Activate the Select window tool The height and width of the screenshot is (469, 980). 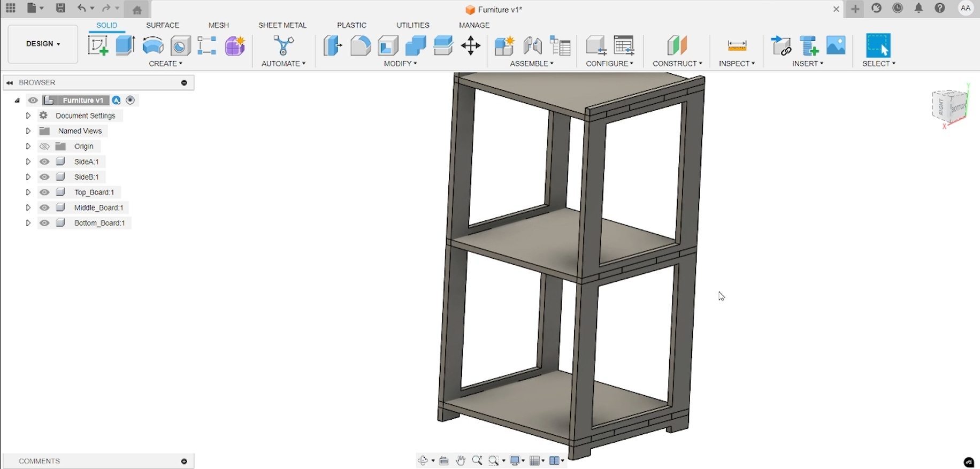tap(878, 45)
